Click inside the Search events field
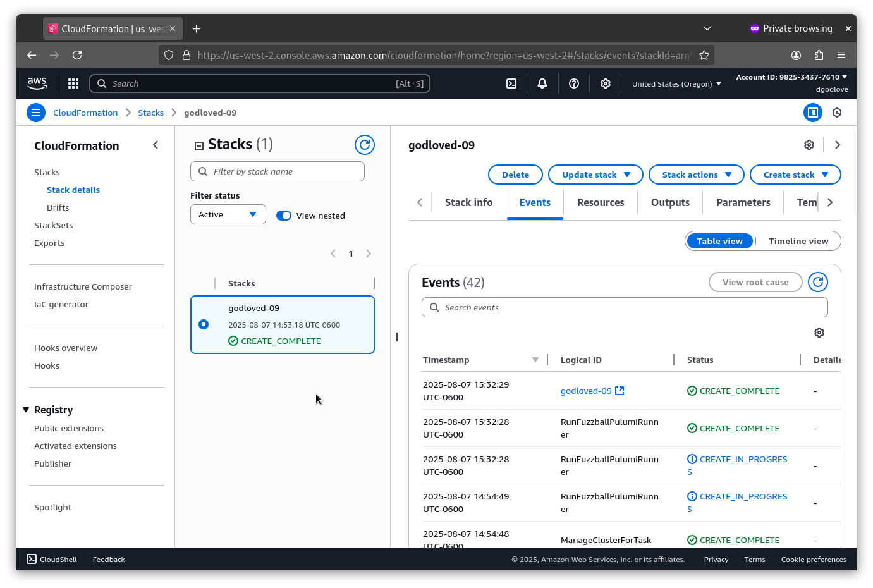Screen dimensions: 873x588 (x=625, y=307)
